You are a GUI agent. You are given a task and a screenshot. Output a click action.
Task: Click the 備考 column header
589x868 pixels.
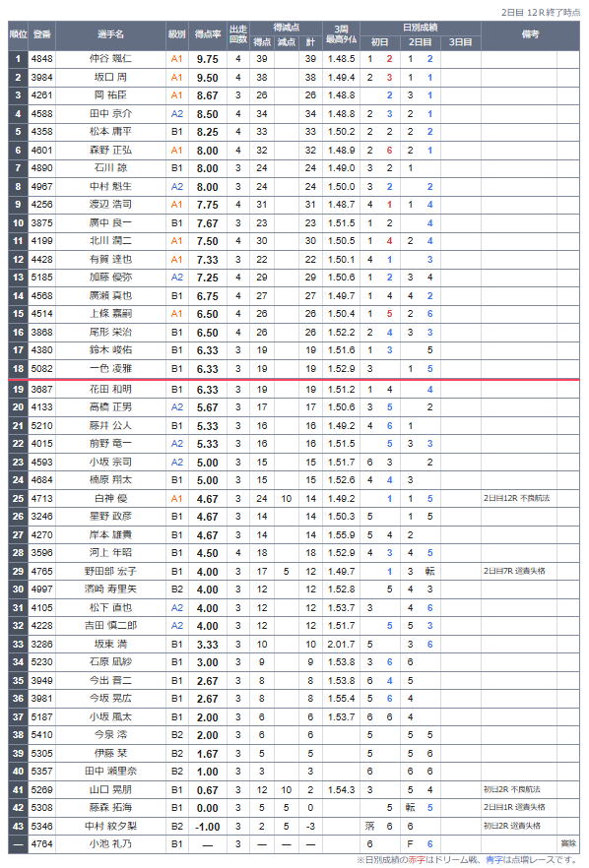530,34
